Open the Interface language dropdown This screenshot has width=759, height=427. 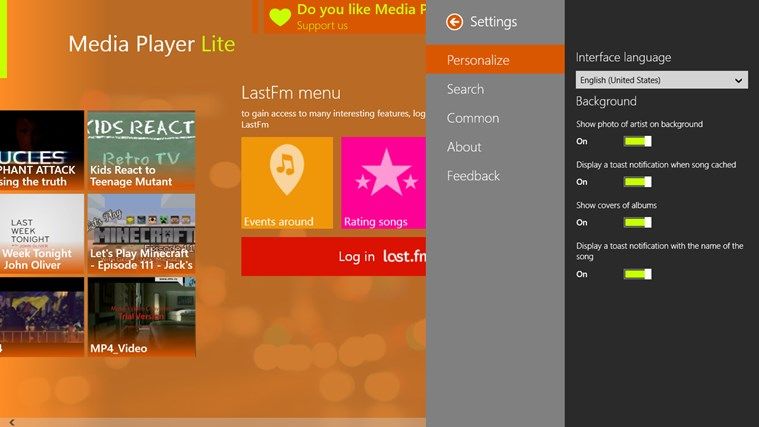[x=662, y=80]
